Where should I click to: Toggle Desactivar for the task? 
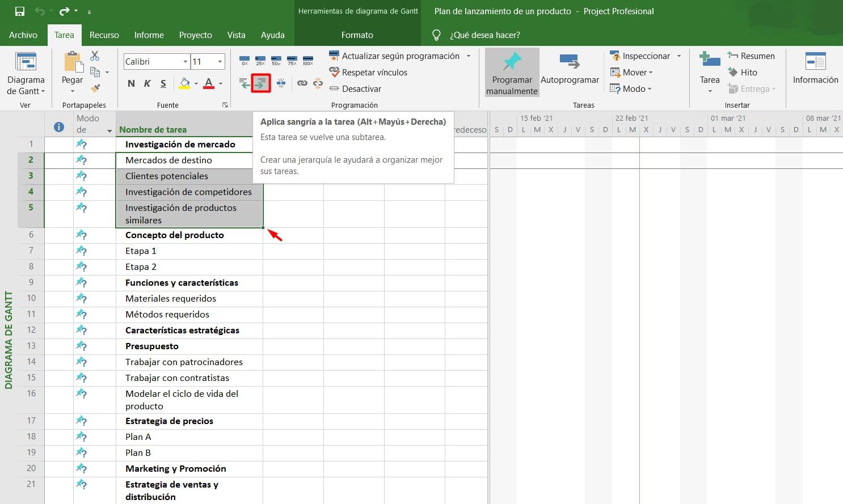(355, 89)
